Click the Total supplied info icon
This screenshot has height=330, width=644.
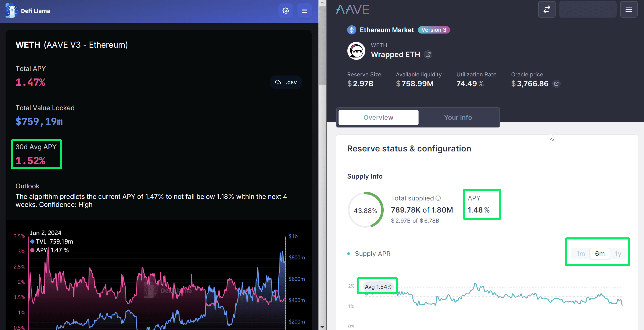(438, 198)
